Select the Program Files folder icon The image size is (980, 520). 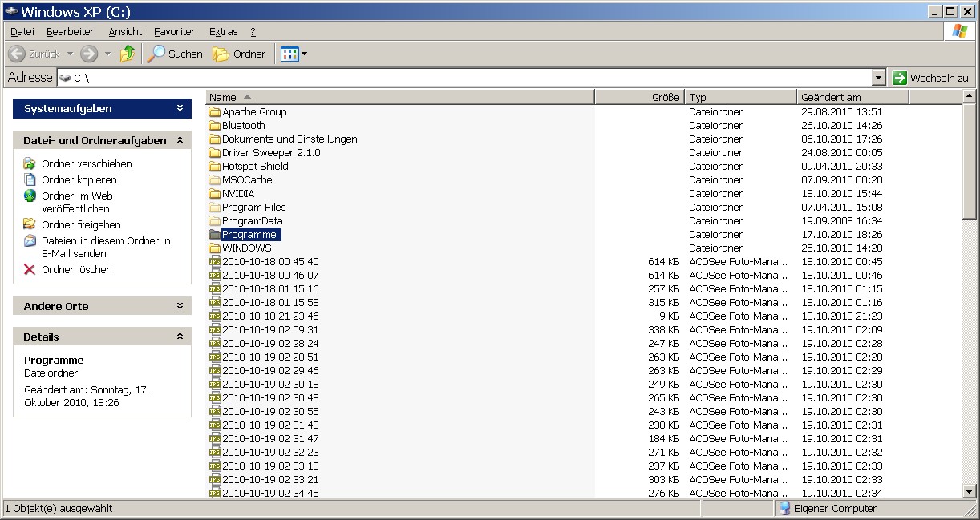tap(214, 208)
